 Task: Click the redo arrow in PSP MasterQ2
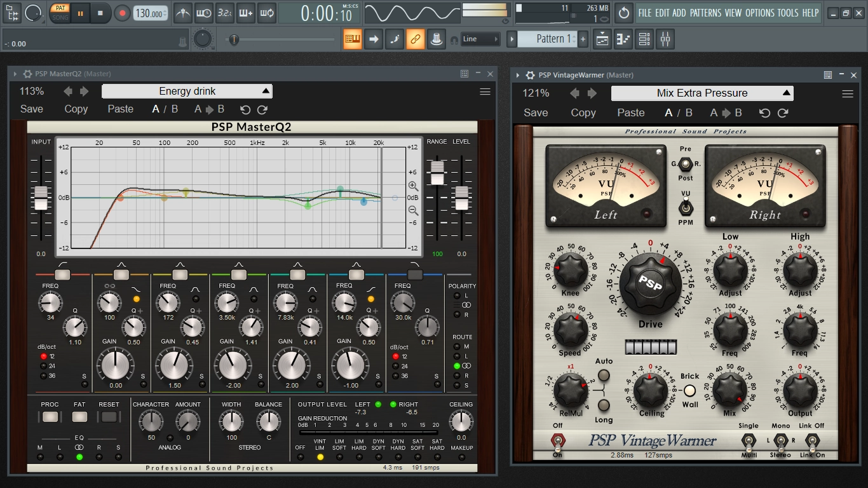(262, 109)
